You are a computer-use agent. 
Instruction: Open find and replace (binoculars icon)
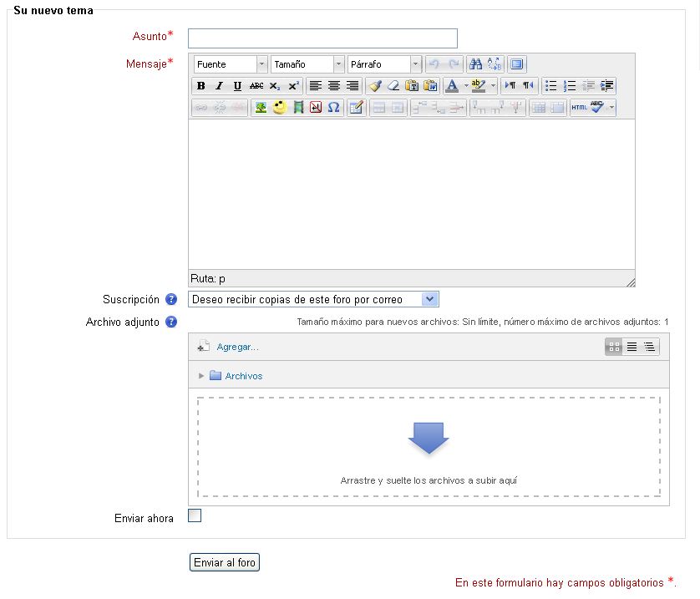pos(475,64)
